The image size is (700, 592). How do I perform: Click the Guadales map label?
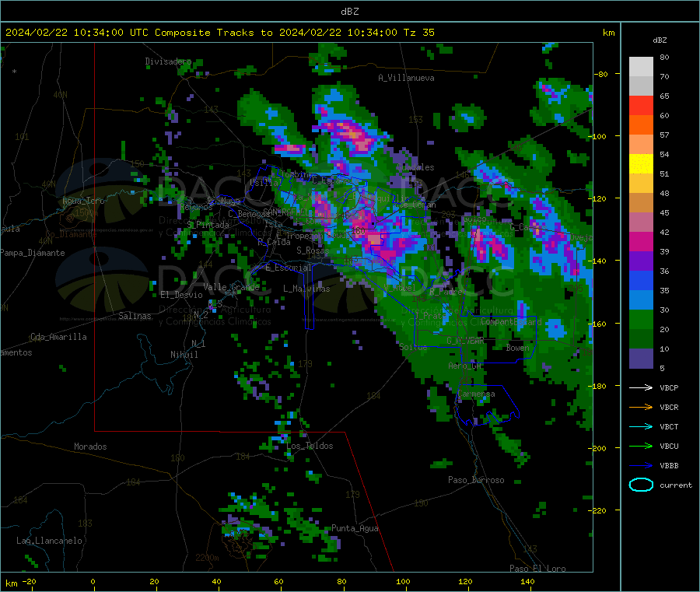(x=415, y=167)
